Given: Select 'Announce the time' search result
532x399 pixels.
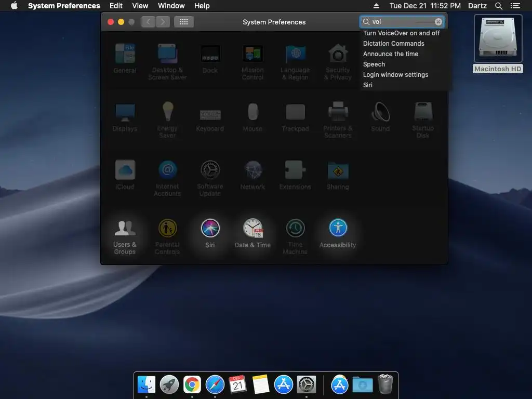Looking at the screenshot, I should (x=391, y=54).
